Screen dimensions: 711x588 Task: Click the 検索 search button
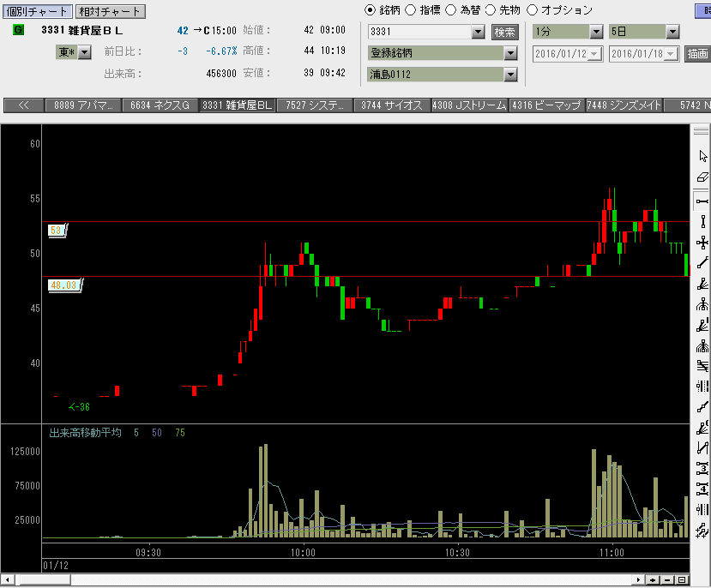pos(504,33)
